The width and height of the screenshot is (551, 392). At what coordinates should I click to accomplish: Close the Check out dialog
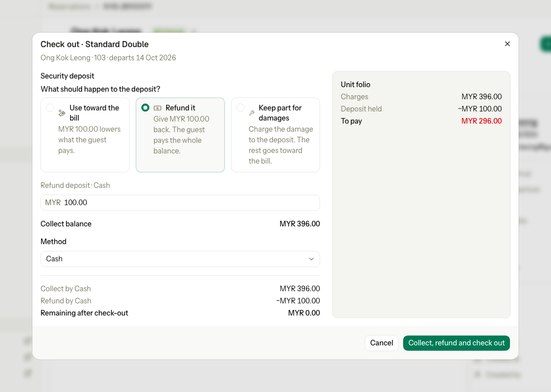(507, 44)
